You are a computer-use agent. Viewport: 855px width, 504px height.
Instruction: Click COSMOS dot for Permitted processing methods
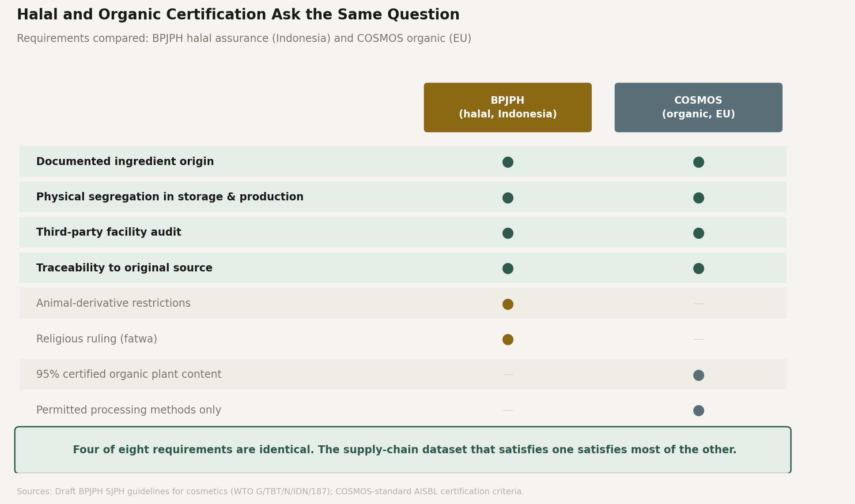click(x=699, y=410)
